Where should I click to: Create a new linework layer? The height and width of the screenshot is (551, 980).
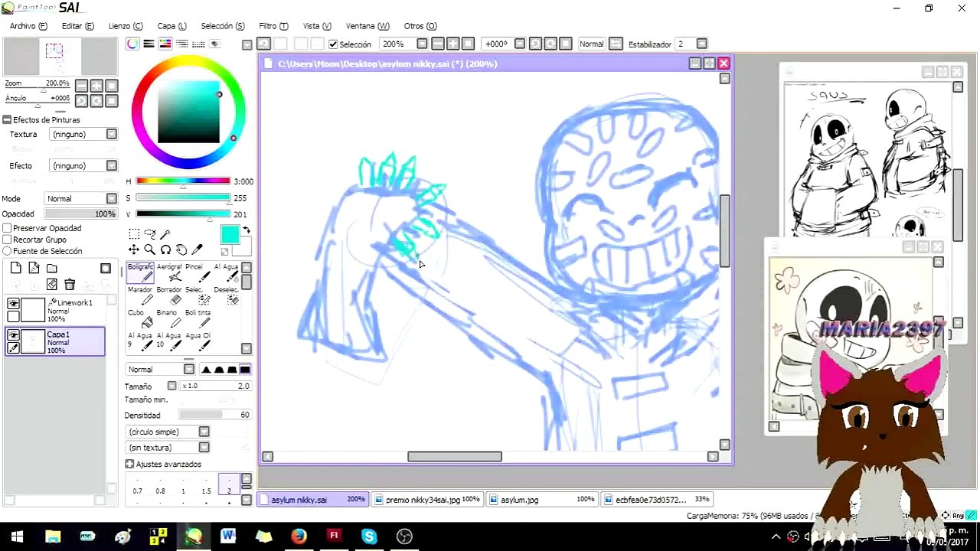point(34,268)
